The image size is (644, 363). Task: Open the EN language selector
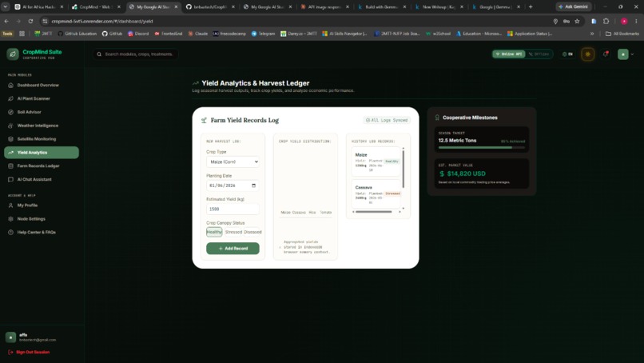click(567, 54)
